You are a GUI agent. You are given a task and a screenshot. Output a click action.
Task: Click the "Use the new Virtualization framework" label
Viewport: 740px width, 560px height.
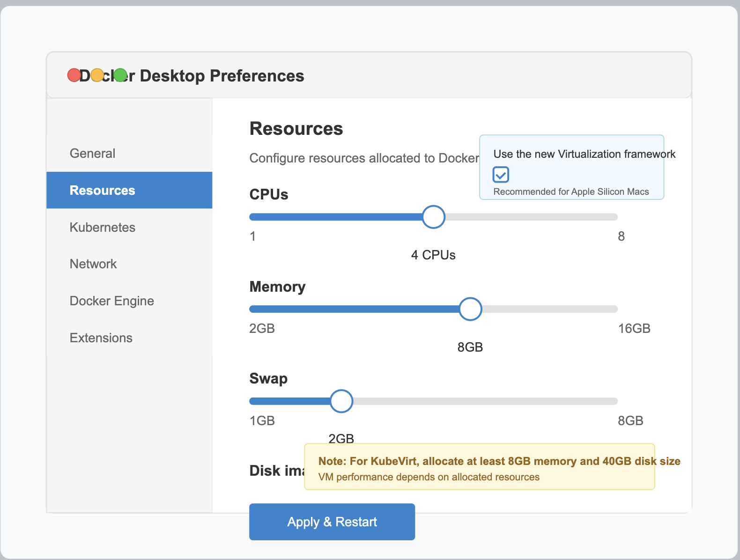click(584, 154)
